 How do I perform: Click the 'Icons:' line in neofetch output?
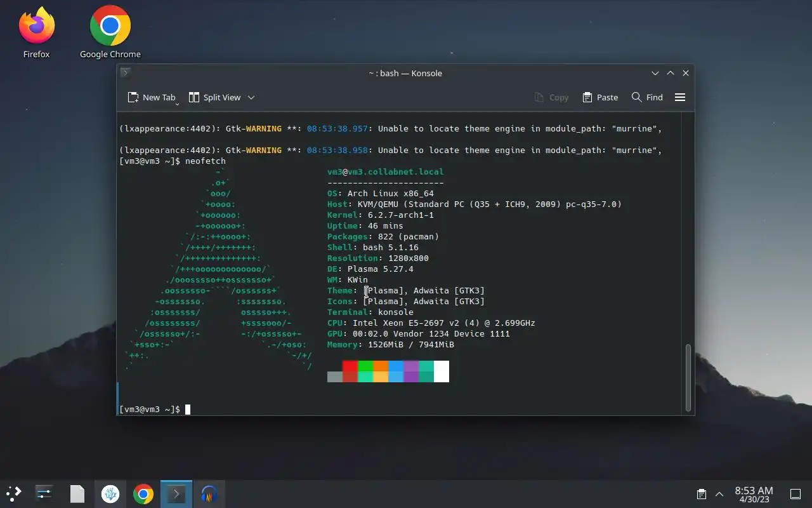[406, 302]
